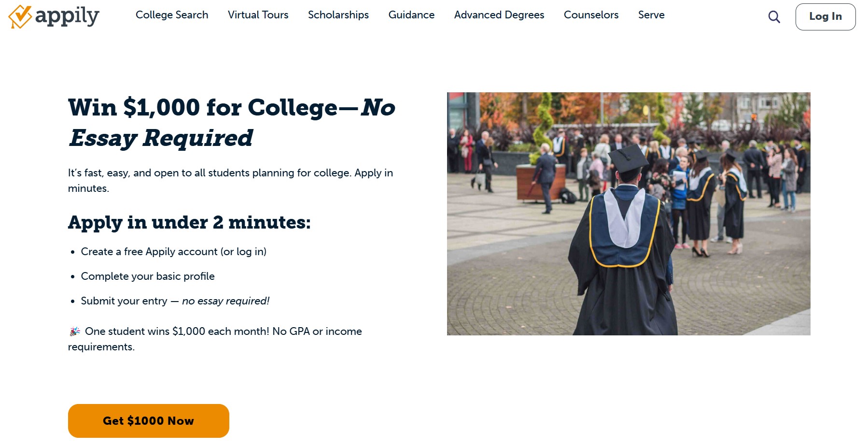The height and width of the screenshot is (447, 868).
Task: Click the graduation photo on the right
Action: tap(629, 214)
